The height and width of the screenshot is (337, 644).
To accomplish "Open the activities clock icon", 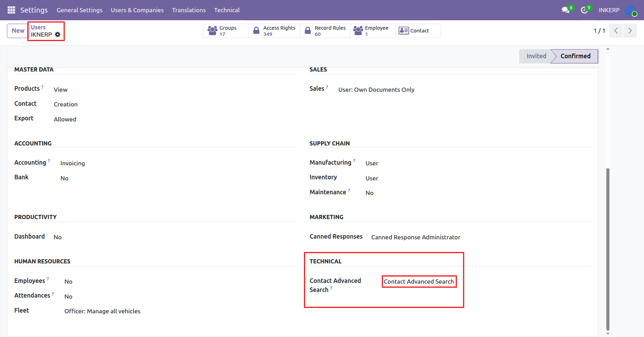I will pyautogui.click(x=584, y=10).
